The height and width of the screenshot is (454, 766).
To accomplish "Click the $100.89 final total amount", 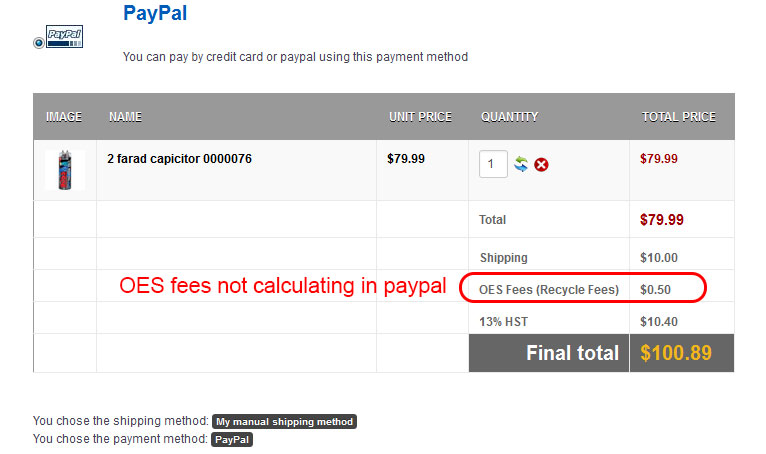I will click(x=677, y=353).
